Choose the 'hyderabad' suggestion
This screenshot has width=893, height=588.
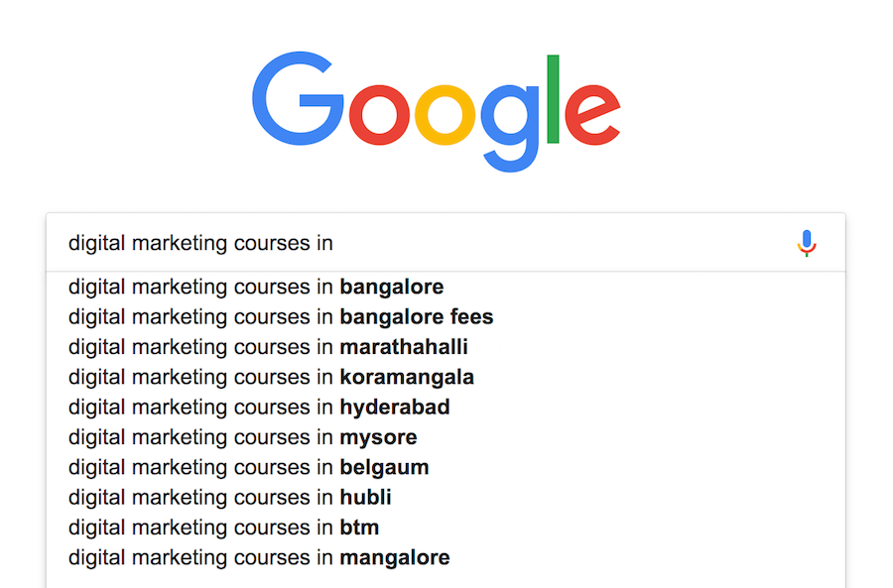[x=446, y=408]
